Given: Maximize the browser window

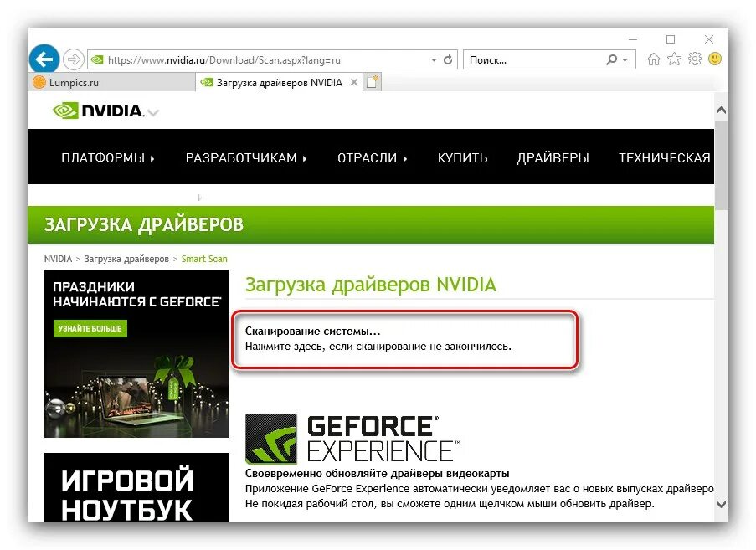Looking at the screenshot, I should [x=671, y=39].
